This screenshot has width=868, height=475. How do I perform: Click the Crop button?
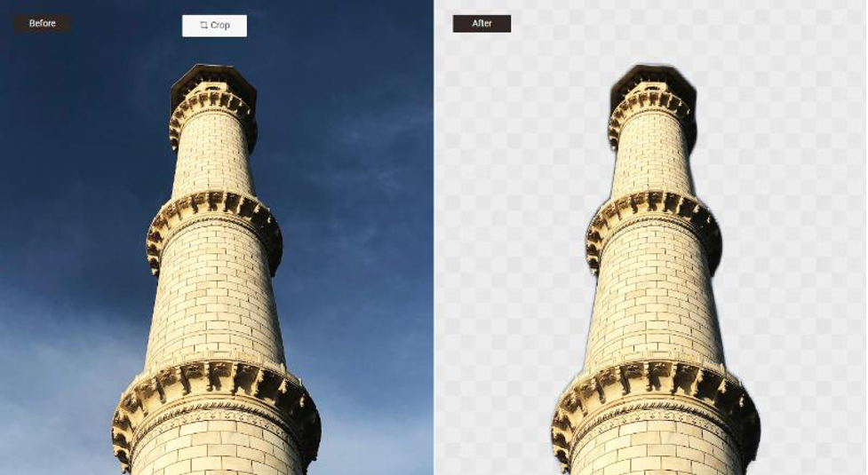[214, 26]
